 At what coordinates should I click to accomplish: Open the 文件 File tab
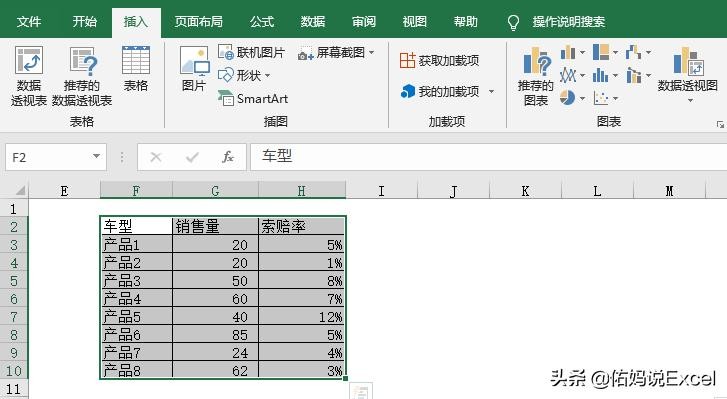coord(29,22)
